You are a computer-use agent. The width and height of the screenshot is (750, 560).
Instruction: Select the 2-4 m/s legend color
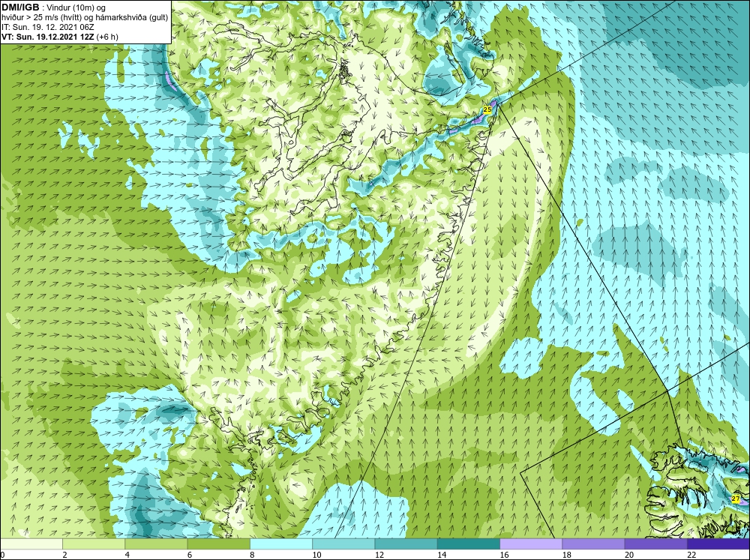[x=94, y=544]
